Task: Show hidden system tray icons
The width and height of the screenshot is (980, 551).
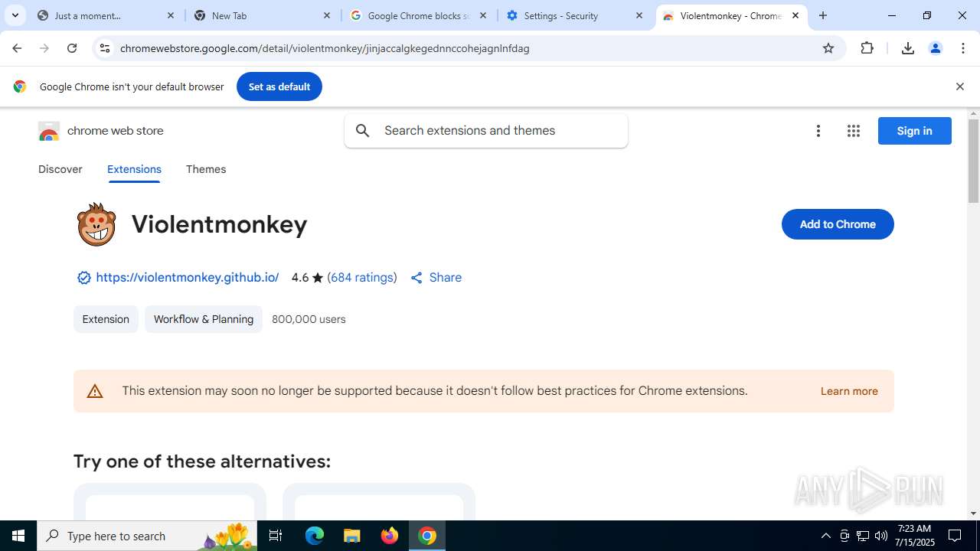Action: click(x=825, y=536)
